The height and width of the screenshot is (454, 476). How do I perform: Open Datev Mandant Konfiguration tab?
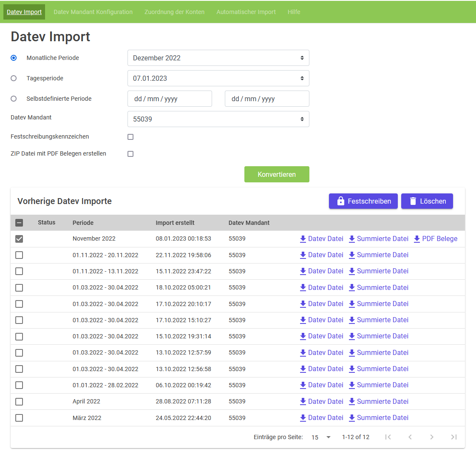point(93,12)
